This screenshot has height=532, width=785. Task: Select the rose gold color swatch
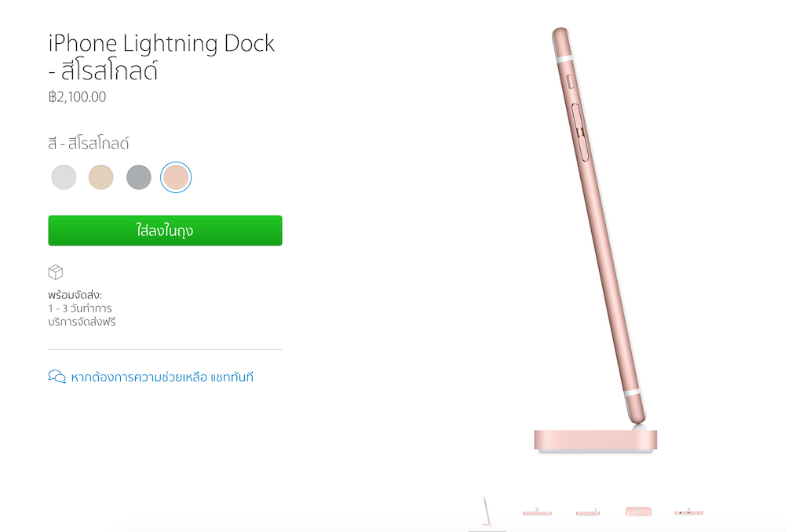(x=176, y=177)
